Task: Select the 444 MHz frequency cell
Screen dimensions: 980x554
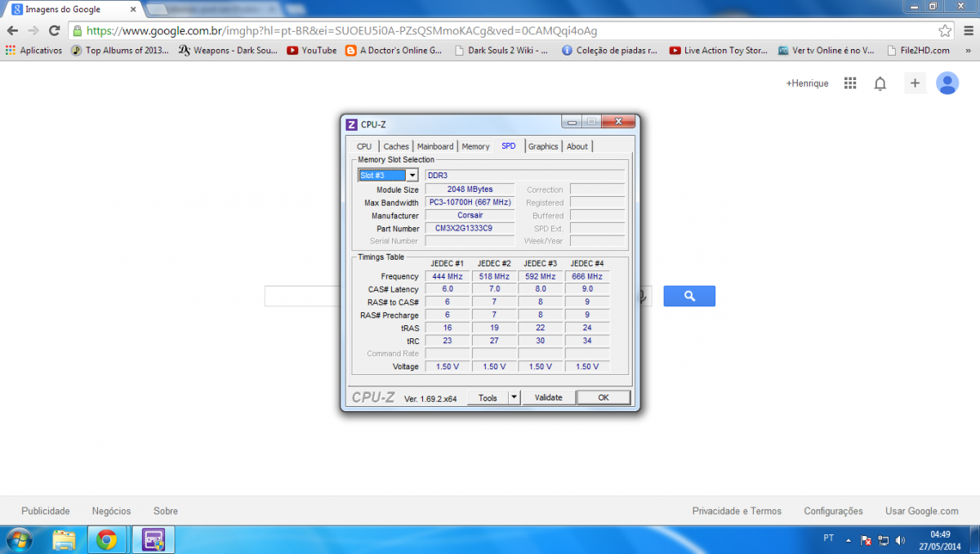Action: coord(448,276)
